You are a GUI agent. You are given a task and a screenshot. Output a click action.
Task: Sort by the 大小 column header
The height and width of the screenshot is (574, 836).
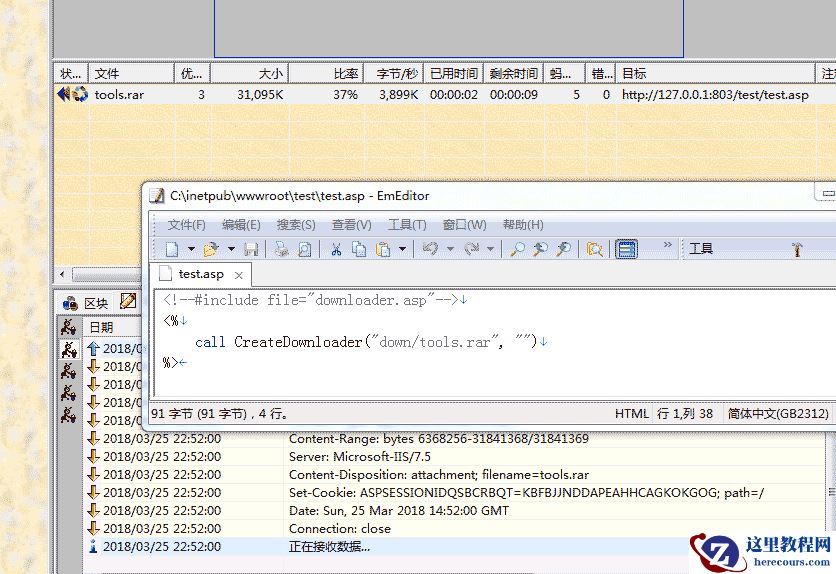pos(249,74)
